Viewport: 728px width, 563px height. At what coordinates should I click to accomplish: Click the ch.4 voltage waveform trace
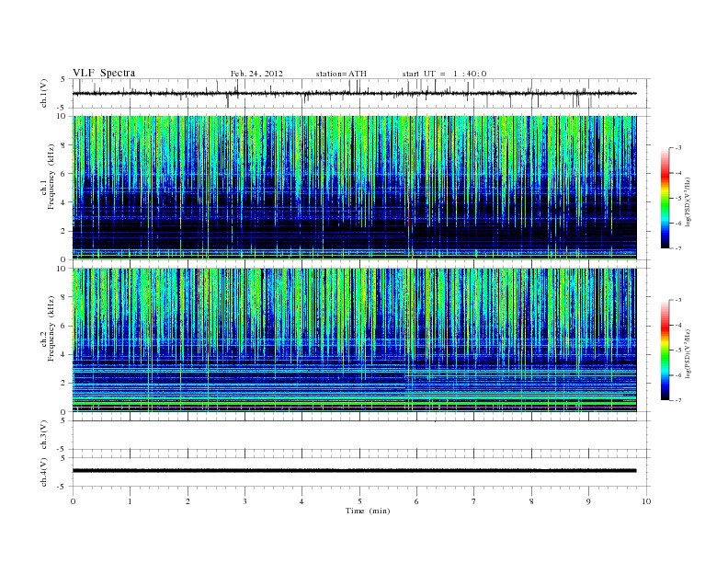click(354, 471)
